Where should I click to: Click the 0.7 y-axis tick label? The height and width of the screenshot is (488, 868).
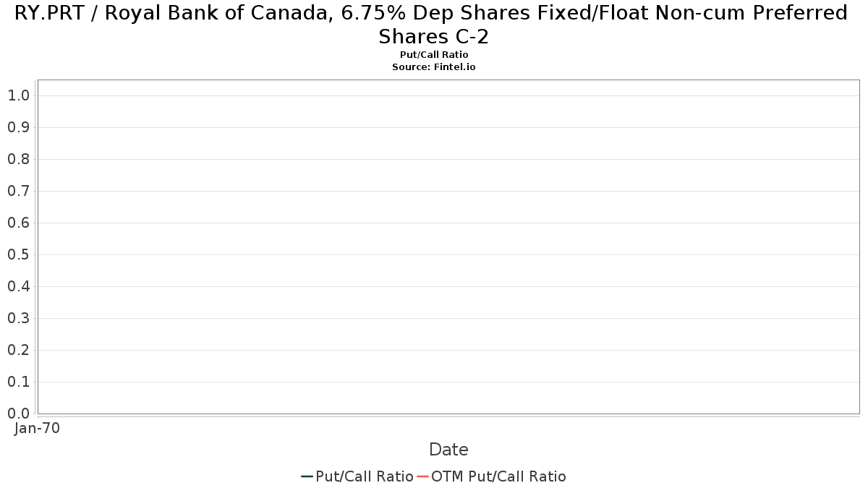pyautogui.click(x=18, y=191)
